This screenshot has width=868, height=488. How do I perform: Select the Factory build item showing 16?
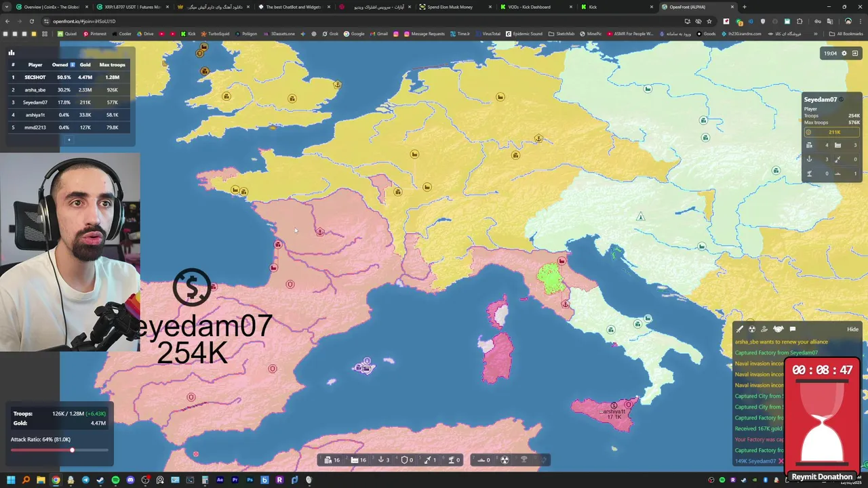point(359,460)
